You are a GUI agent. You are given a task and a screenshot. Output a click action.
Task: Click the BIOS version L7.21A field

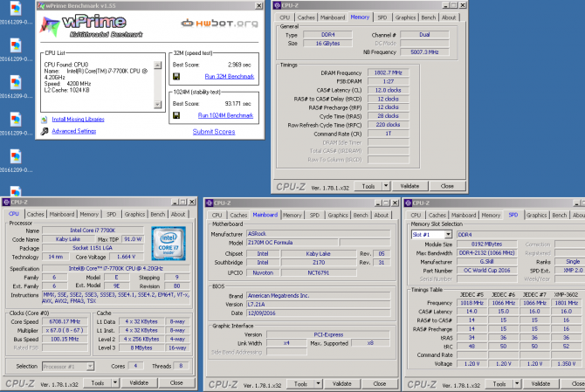tap(319, 305)
